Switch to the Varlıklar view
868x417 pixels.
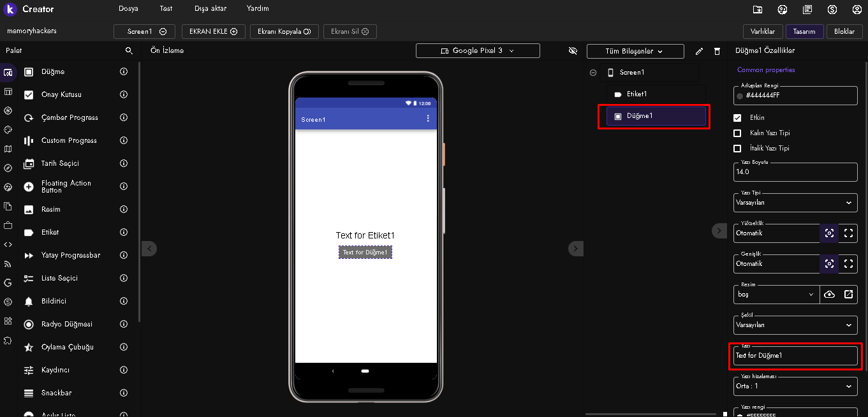[x=763, y=31]
